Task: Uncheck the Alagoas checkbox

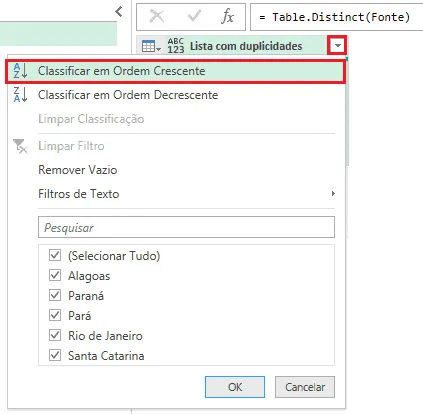Action: 55,275
